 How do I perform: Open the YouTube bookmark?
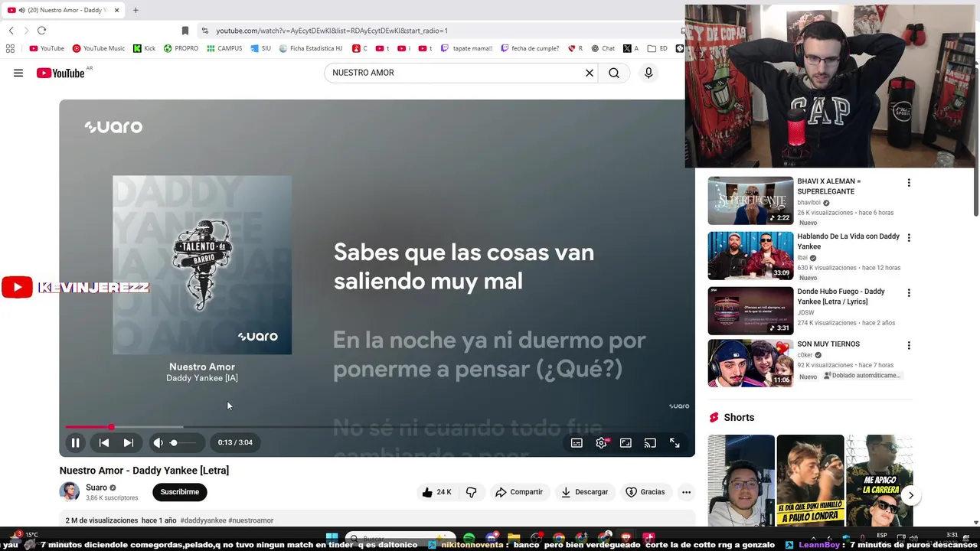point(47,48)
